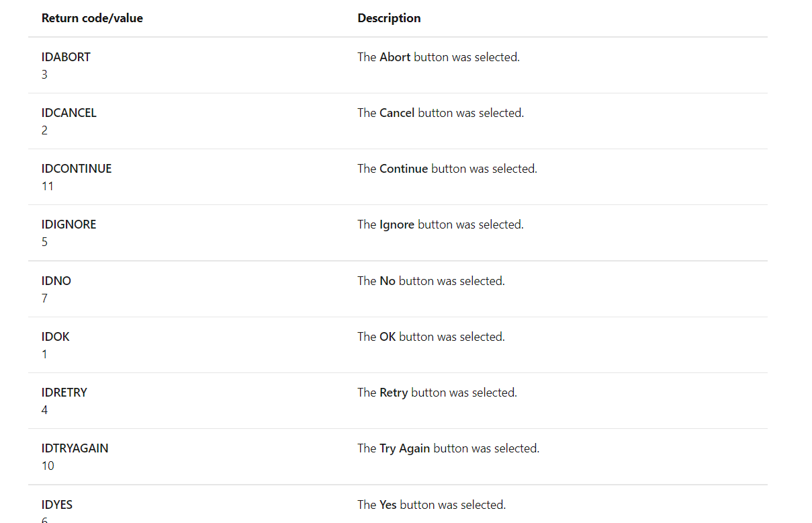The image size is (812, 523).
Task: Click the IDTRYAGAIN return code name
Action: coord(75,448)
